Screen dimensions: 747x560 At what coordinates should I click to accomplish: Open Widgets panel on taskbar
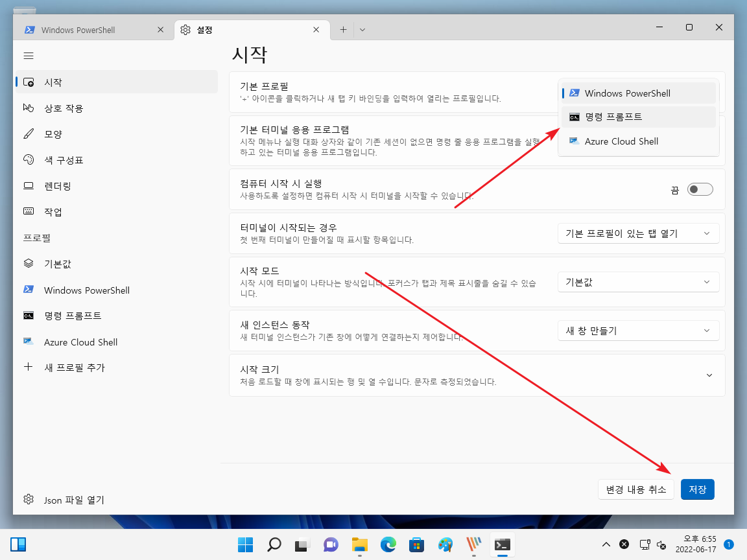tap(18, 544)
